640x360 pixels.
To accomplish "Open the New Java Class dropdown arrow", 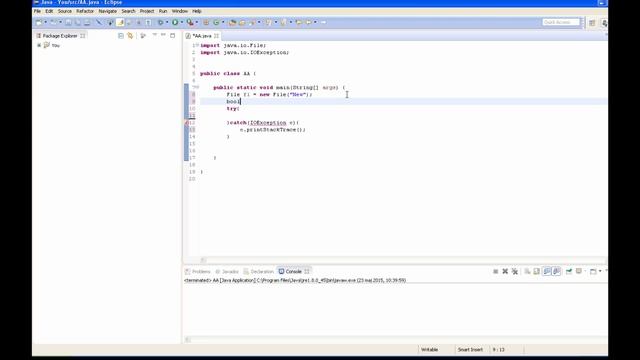I will (x=223, y=22).
